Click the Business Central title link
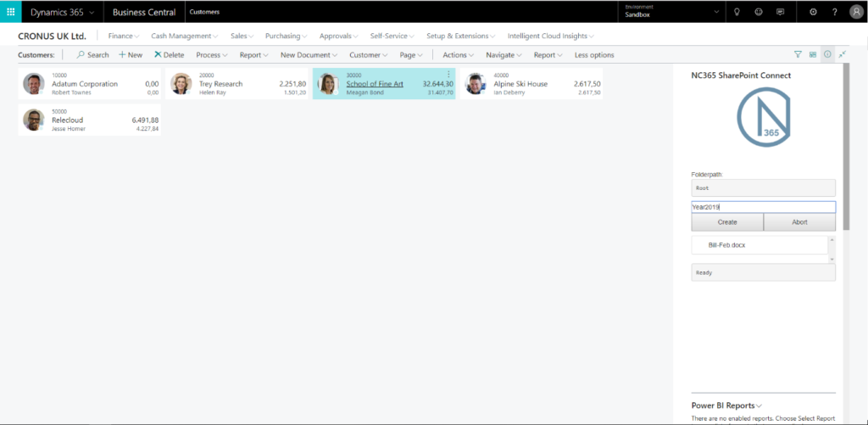This screenshot has height=425, width=868. 144,12
